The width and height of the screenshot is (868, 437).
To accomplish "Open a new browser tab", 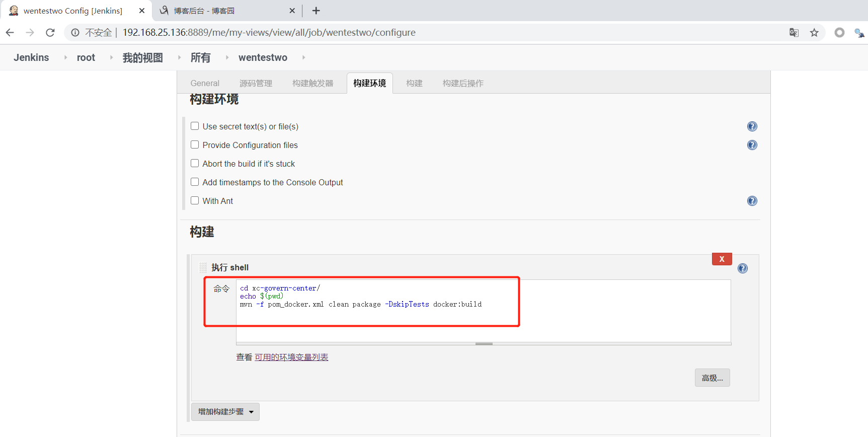I will click(x=316, y=11).
